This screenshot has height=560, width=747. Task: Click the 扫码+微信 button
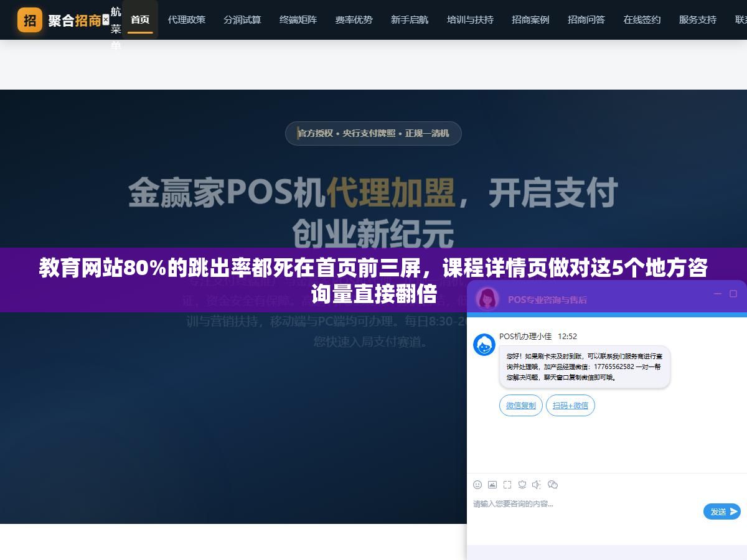570,406
